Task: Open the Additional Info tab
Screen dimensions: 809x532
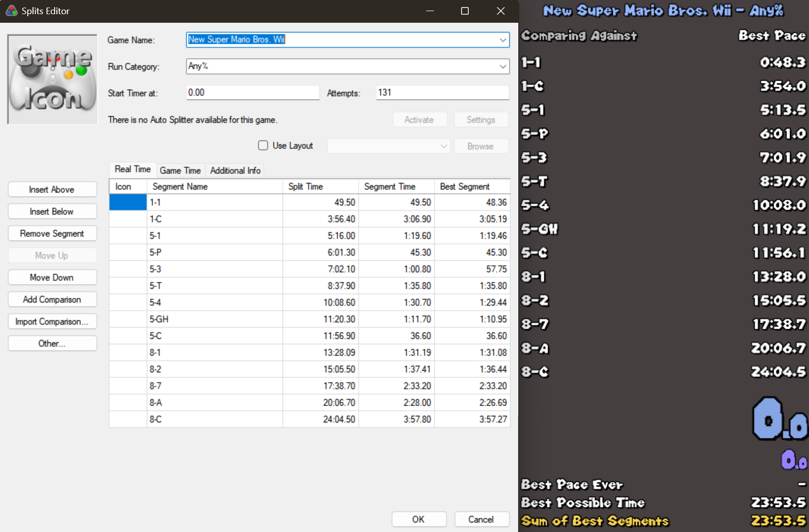Action: 235,170
